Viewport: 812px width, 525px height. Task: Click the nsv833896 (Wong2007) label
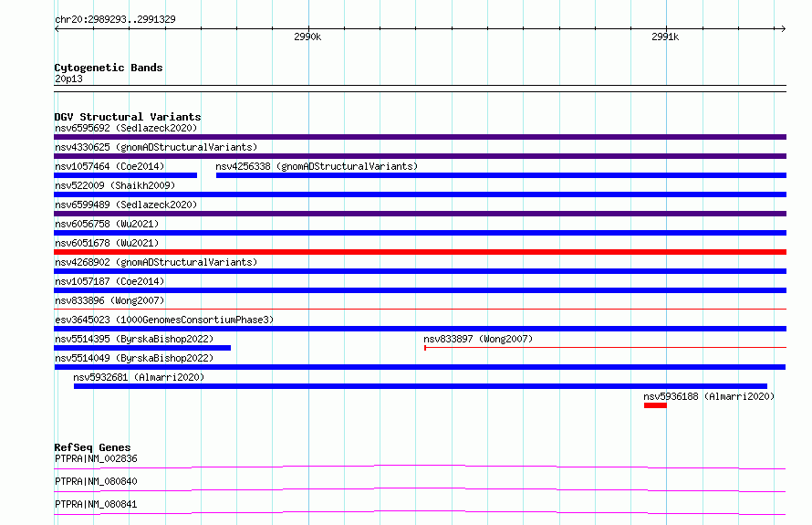point(109,300)
